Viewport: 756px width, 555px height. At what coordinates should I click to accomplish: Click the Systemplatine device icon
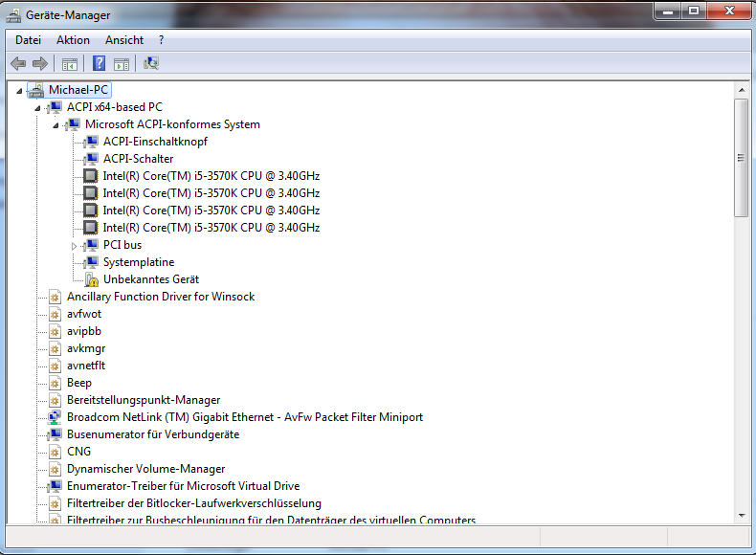(x=91, y=262)
